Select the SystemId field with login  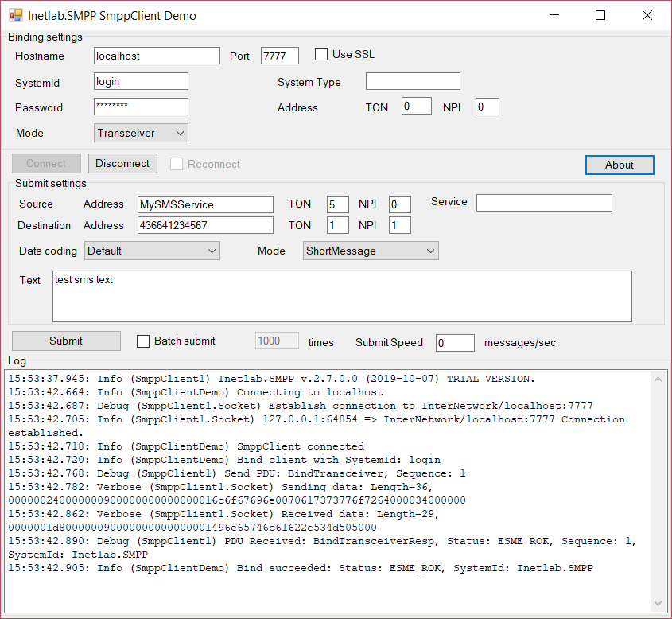tap(141, 81)
